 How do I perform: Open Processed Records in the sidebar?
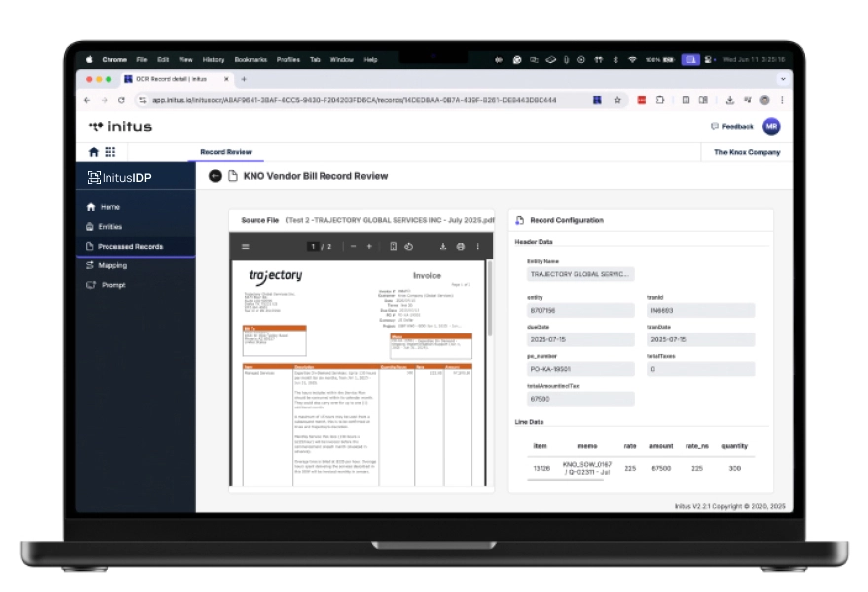coord(129,246)
